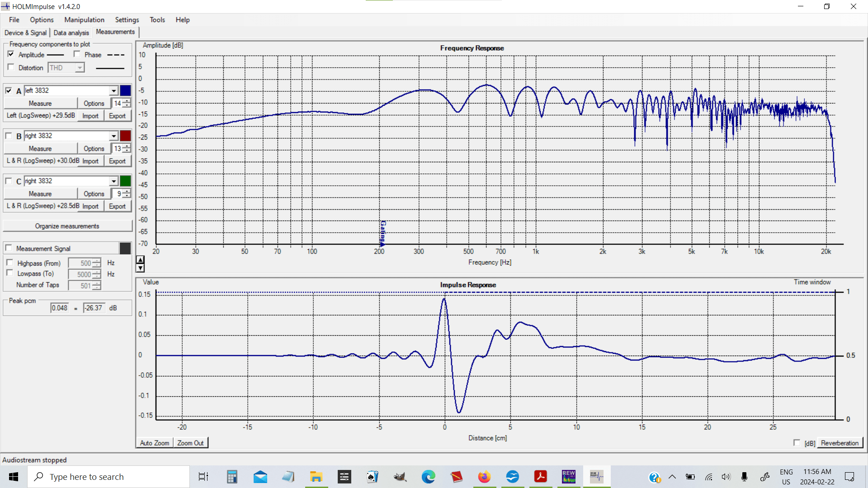
Task: Click the help question mark tray icon
Action: point(655,477)
